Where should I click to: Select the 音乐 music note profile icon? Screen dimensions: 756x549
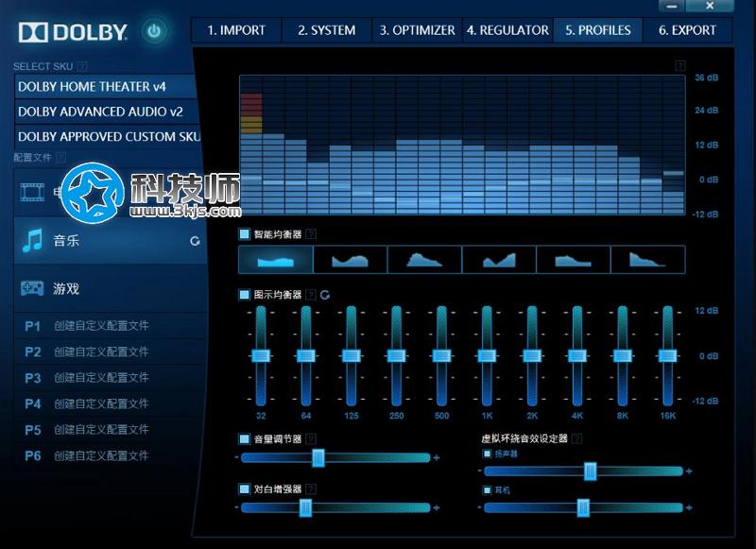click(32, 241)
